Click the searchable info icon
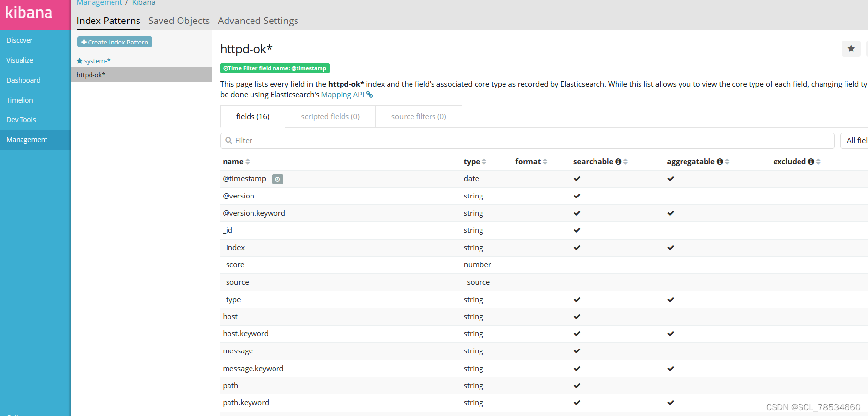Screen dimensions: 868x416 (x=618, y=162)
